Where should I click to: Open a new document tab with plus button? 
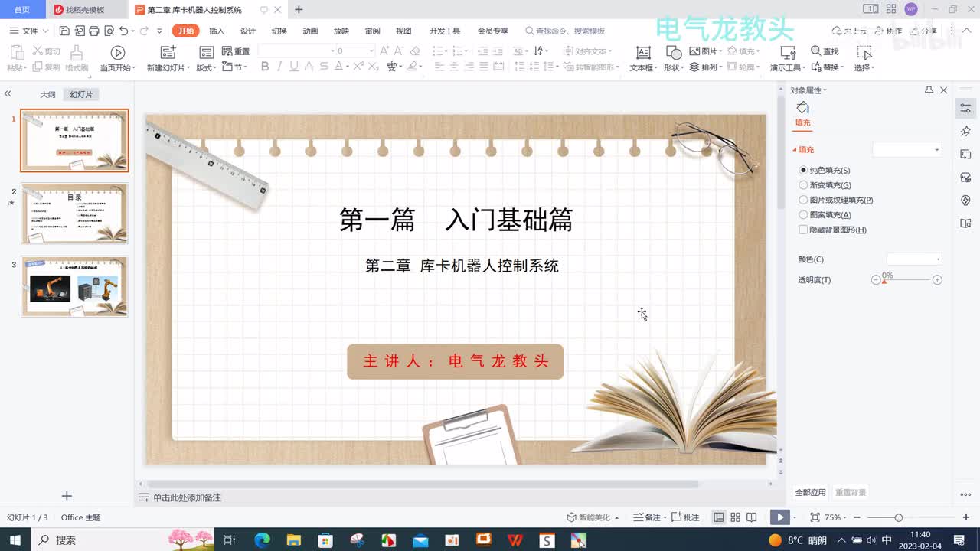pyautogui.click(x=299, y=10)
